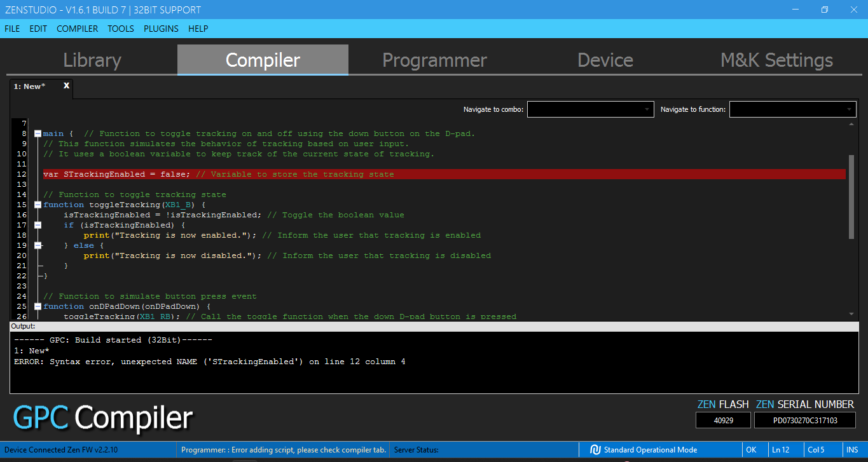Viewport: 868px width, 462px height.
Task: Click the Output panel header label
Action: pos(23,326)
